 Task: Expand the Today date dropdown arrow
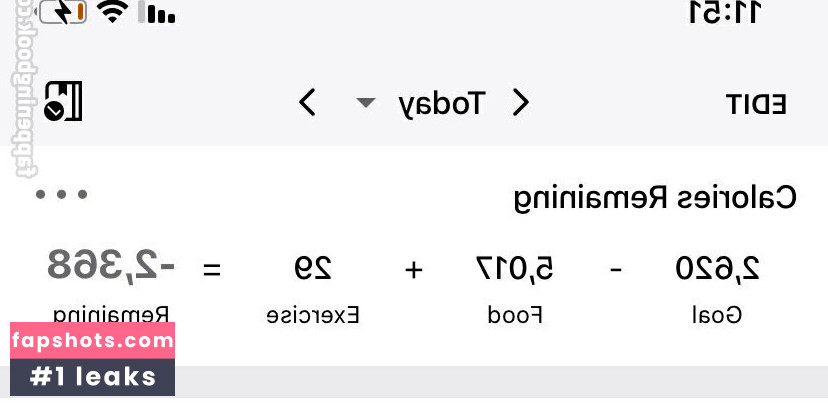pyautogui.click(x=366, y=103)
